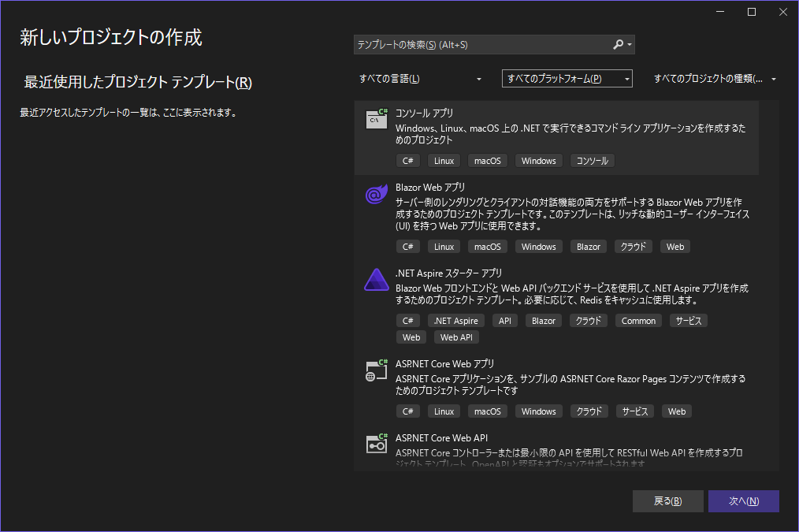Click the 戻る(B) button
The width and height of the screenshot is (799, 532).
[x=667, y=501]
